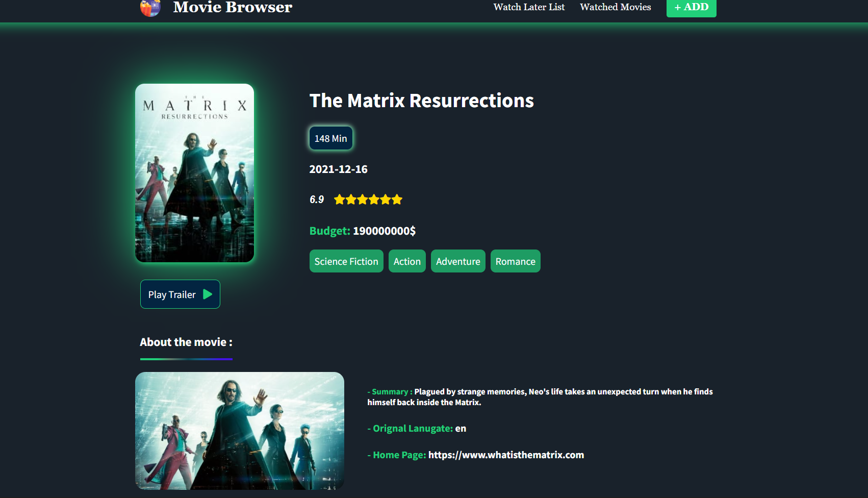Open the whatisthematrix.com home page link
Viewport: 868px width, 498px height.
click(506, 455)
